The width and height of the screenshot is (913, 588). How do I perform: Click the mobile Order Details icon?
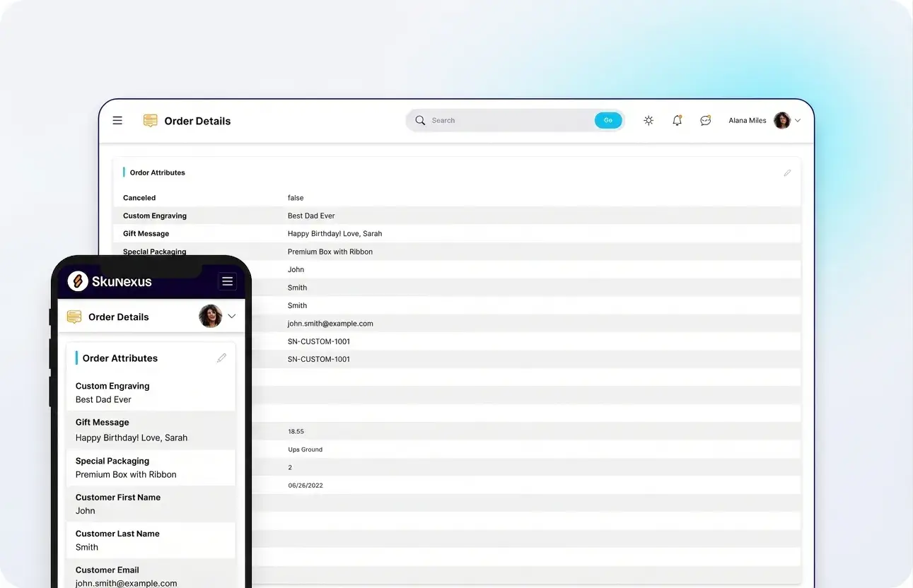(x=74, y=317)
